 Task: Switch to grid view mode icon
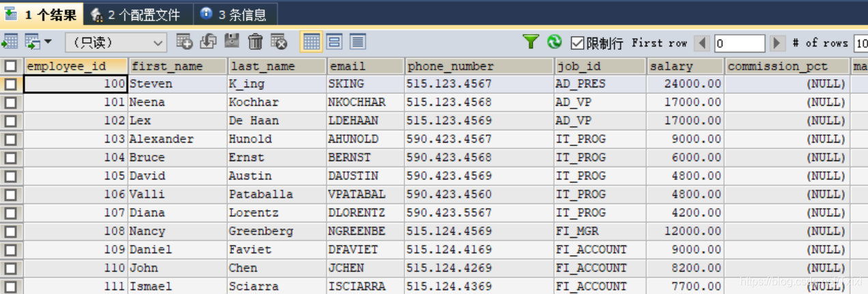311,42
